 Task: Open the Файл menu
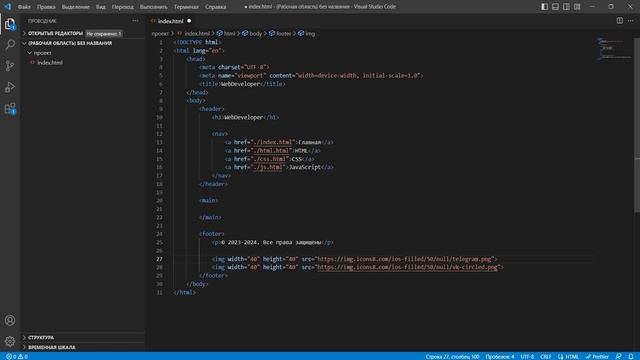pos(24,7)
